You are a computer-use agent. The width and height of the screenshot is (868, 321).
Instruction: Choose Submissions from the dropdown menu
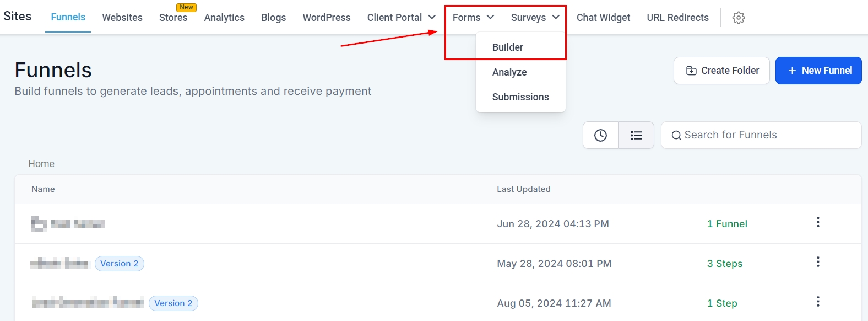click(x=520, y=97)
